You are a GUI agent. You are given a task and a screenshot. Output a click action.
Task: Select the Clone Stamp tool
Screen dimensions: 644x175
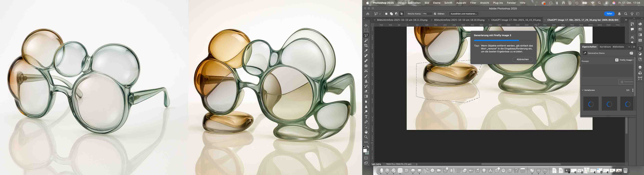coord(366,81)
